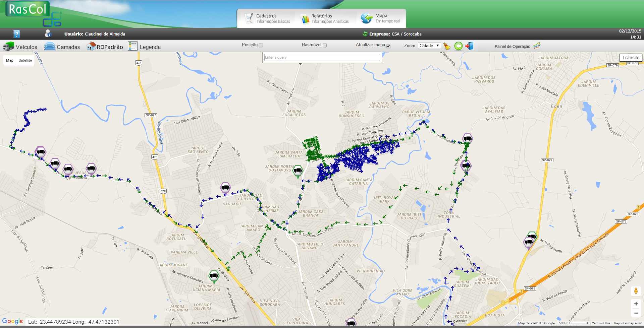The width and height of the screenshot is (644, 328).
Task: Open the Veículos toolbar menu
Action: point(20,47)
